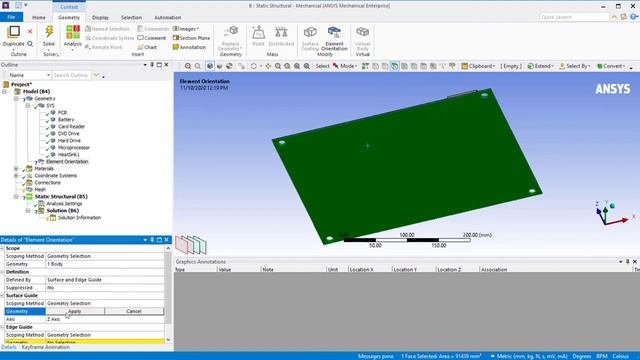
Task: Open the Images dropdown in ribbon
Action: coord(186,29)
